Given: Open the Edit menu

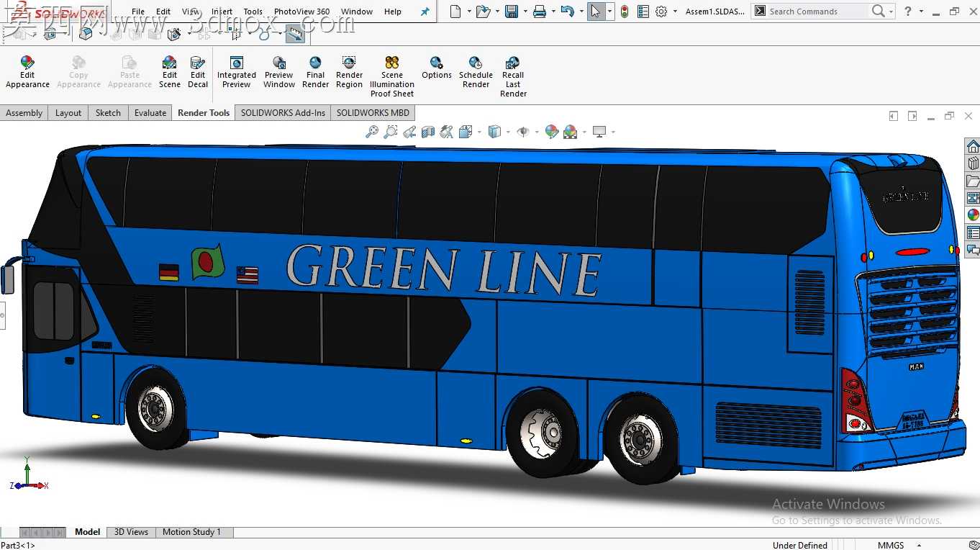Looking at the screenshot, I should pyautogui.click(x=163, y=12).
